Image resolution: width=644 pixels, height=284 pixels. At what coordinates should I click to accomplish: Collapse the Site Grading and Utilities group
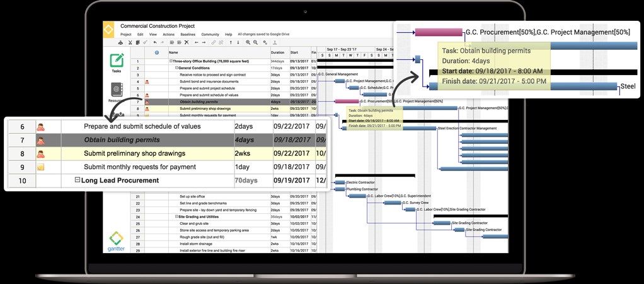click(x=176, y=216)
